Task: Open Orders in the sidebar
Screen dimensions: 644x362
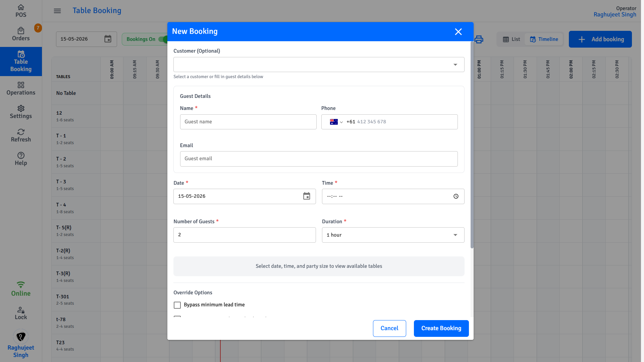Action: coord(21,34)
